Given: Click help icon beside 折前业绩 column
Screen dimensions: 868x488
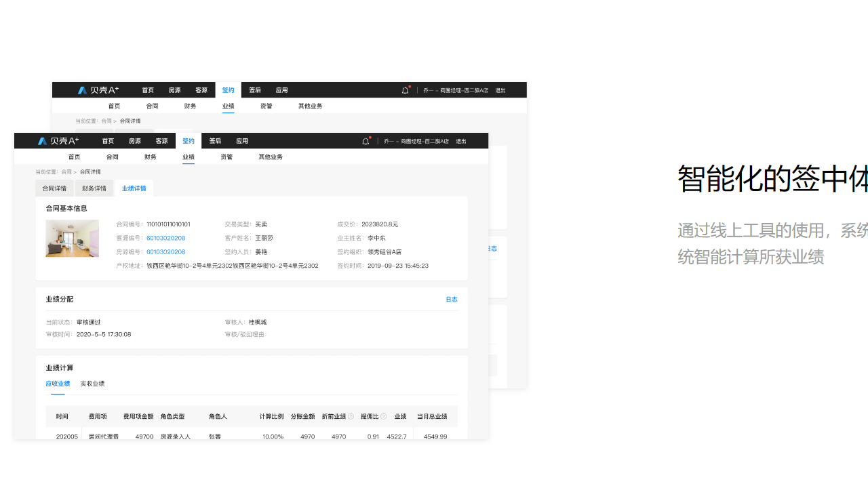Looking at the screenshot, I should click(351, 417).
